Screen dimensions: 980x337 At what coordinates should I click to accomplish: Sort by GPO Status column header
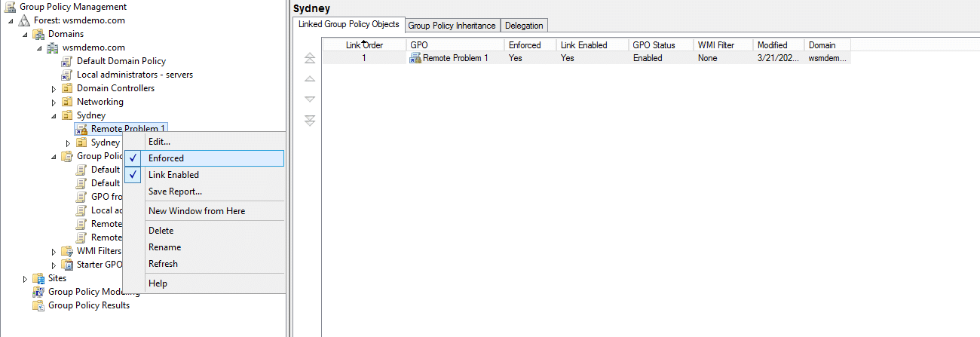point(661,45)
